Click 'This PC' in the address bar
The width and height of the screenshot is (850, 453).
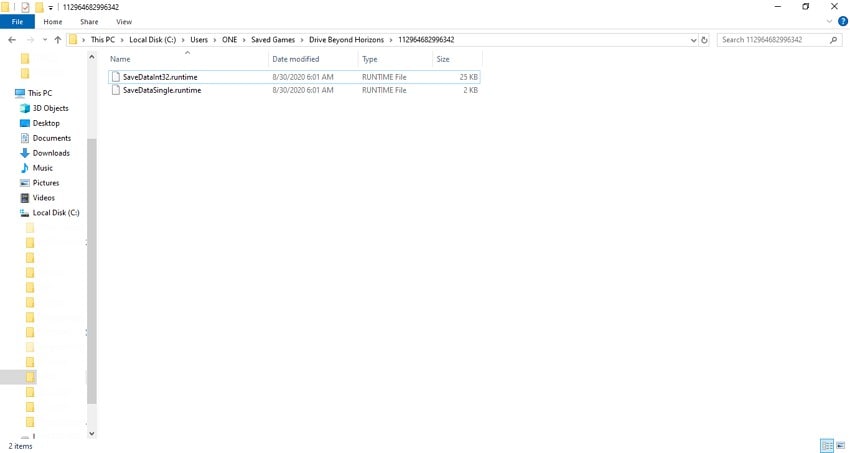103,40
